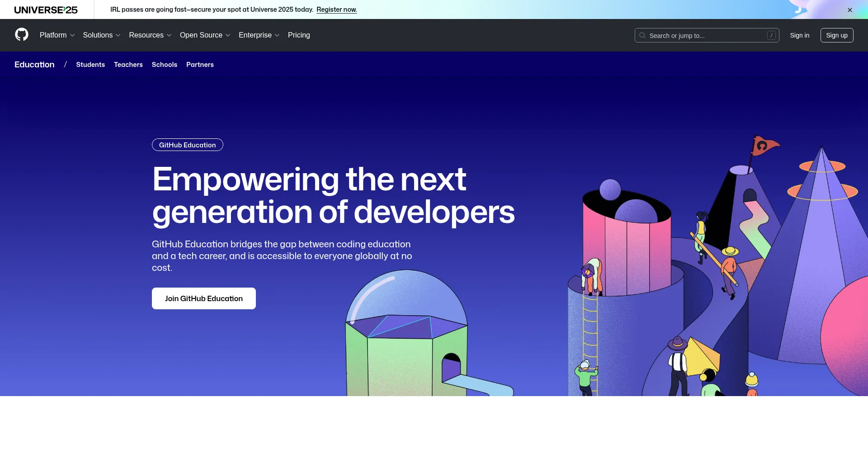Click the Join GitHub Education button
This screenshot has height=449, width=868.
click(x=204, y=298)
